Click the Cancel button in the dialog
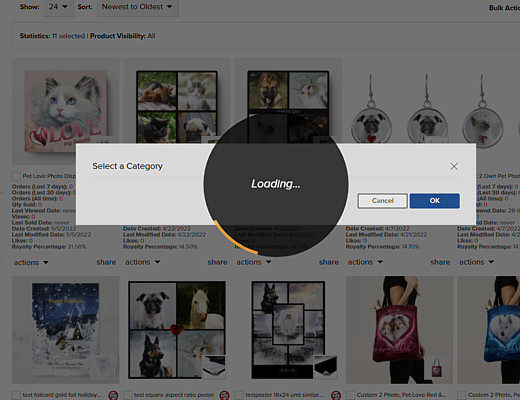This screenshot has width=520, height=400. click(382, 201)
